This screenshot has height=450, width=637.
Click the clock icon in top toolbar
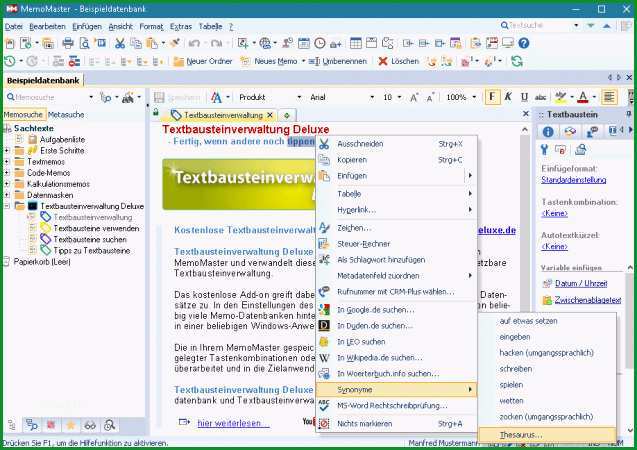[320, 43]
